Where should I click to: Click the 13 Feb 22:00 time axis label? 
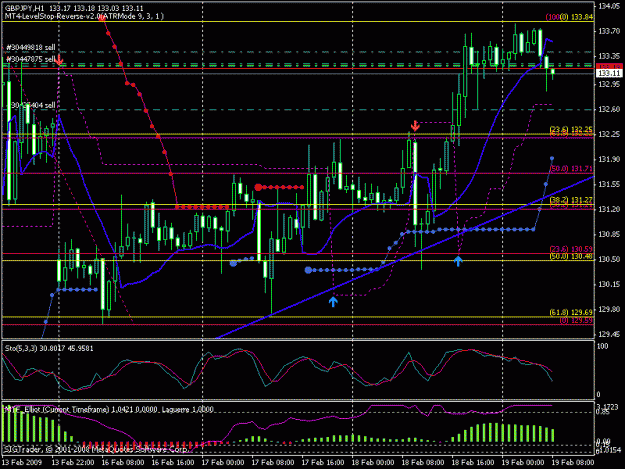point(73,463)
